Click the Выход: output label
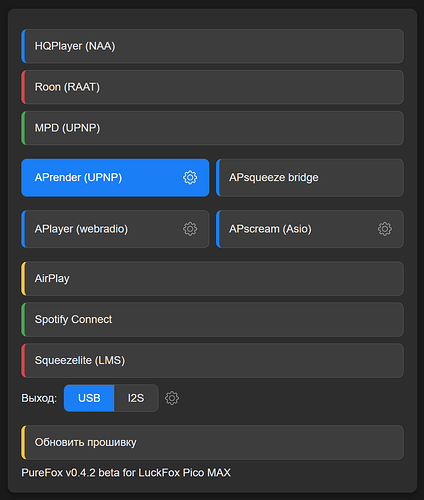Image resolution: width=424 pixels, height=500 pixels. [39, 398]
